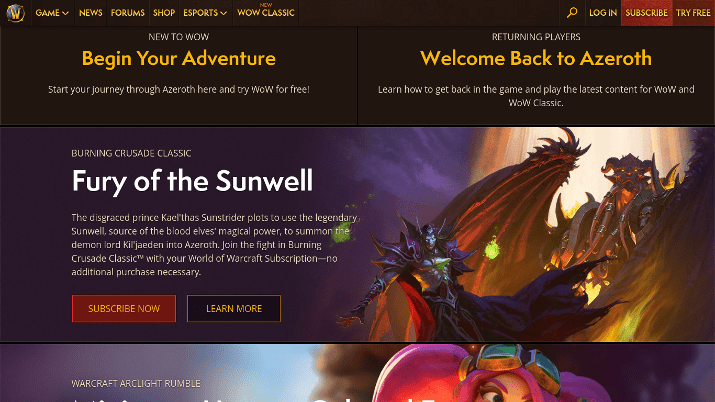The image size is (715, 402).
Task: Click the TRY FREE button
Action: pos(693,13)
